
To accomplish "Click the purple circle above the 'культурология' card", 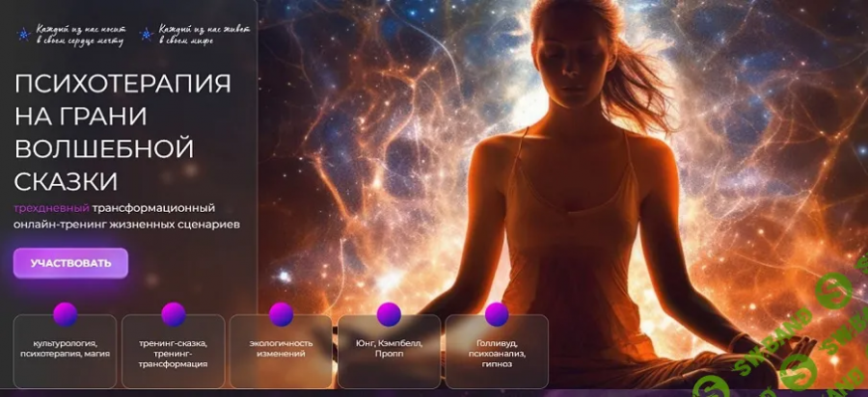I will click(x=66, y=314).
